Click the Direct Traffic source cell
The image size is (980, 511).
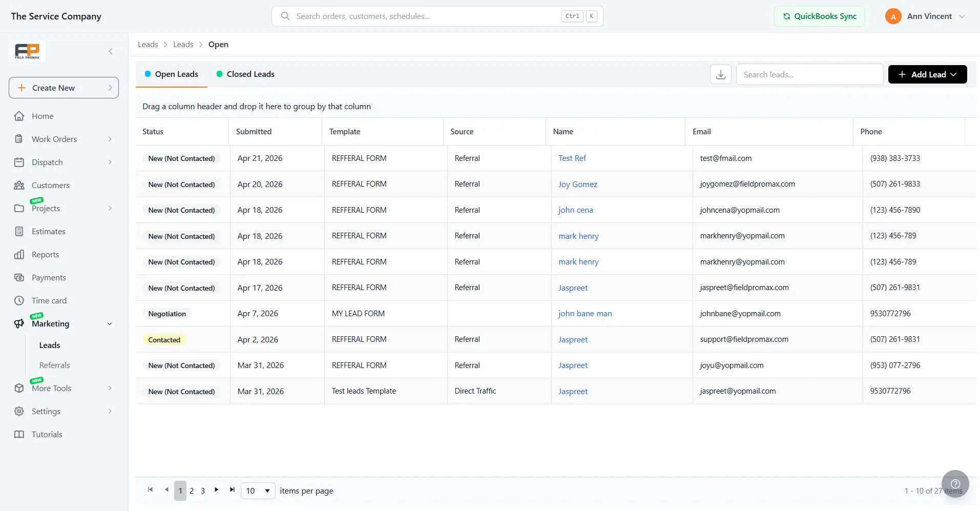[x=475, y=391]
